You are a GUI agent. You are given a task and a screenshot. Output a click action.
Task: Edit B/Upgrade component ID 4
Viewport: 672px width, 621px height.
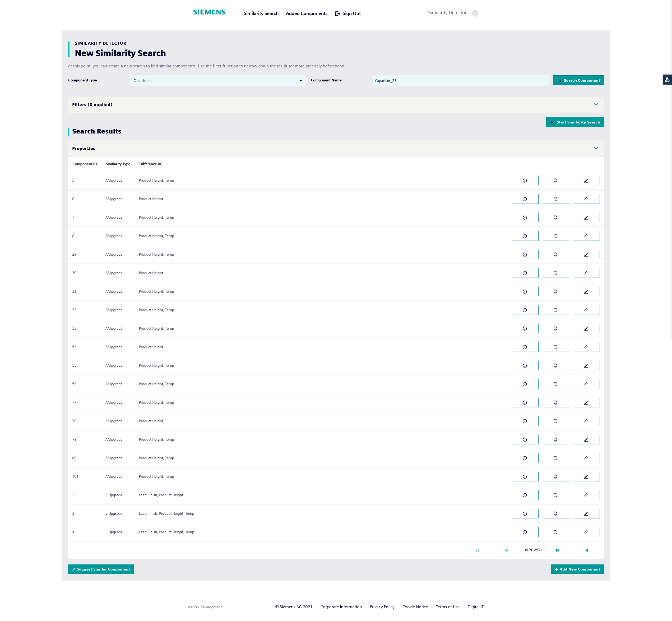click(586, 532)
